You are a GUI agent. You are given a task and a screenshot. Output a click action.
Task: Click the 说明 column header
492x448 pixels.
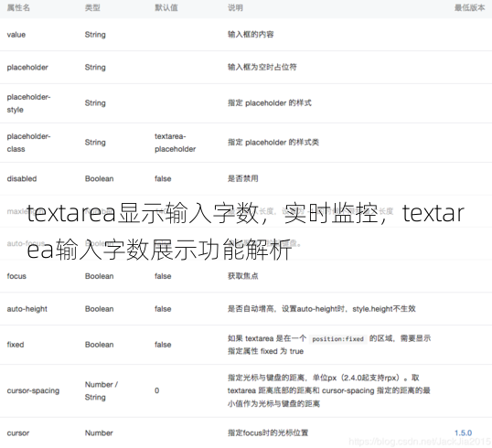pos(235,8)
